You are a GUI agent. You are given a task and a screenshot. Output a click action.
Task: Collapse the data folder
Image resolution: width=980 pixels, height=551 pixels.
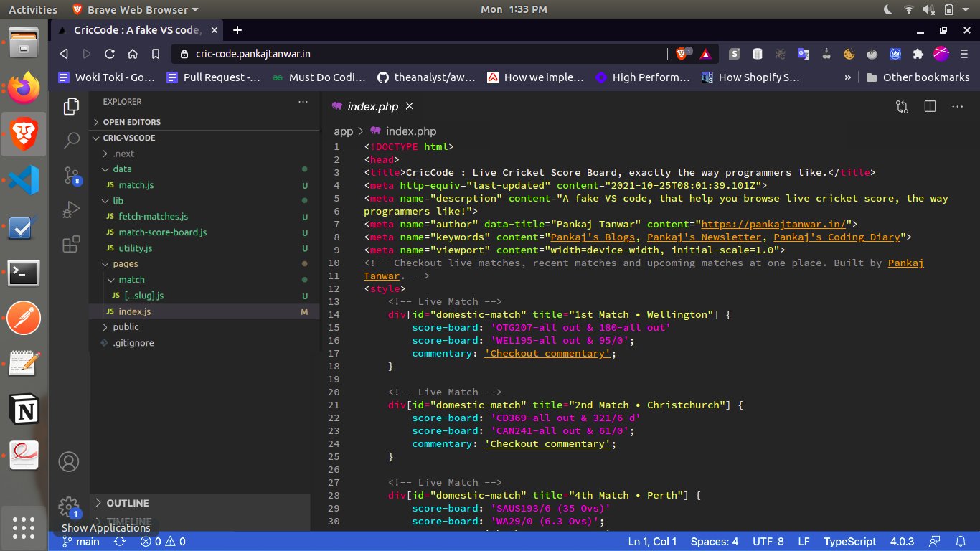122,169
